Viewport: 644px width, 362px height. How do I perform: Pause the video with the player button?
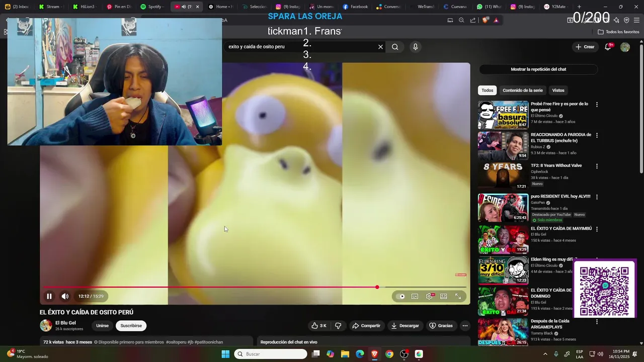tap(49, 296)
